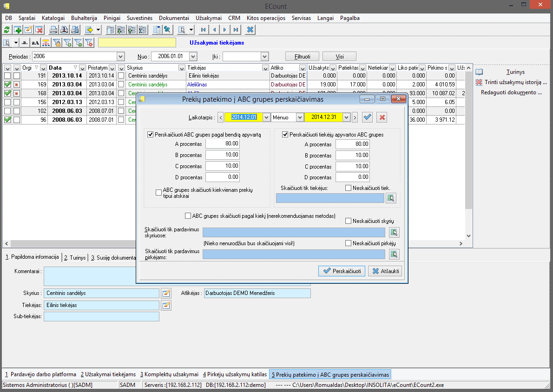553x392 pixels.
Task: Click the Filtruoti button
Action: click(x=303, y=56)
